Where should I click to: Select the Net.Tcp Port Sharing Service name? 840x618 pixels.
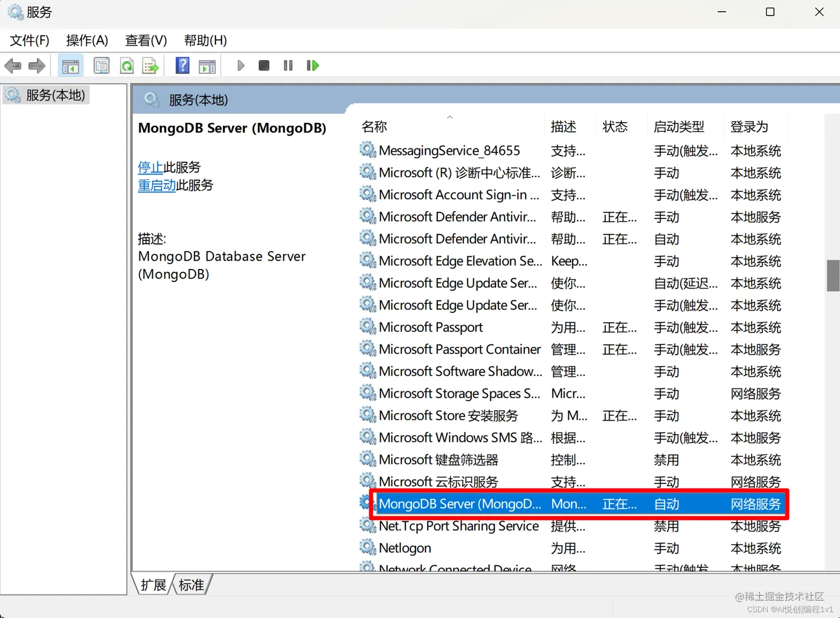click(459, 526)
